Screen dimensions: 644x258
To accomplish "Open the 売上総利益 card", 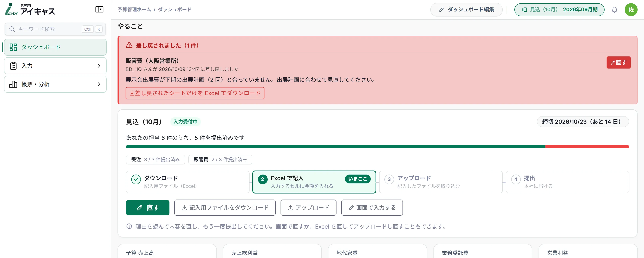I will (272, 251).
